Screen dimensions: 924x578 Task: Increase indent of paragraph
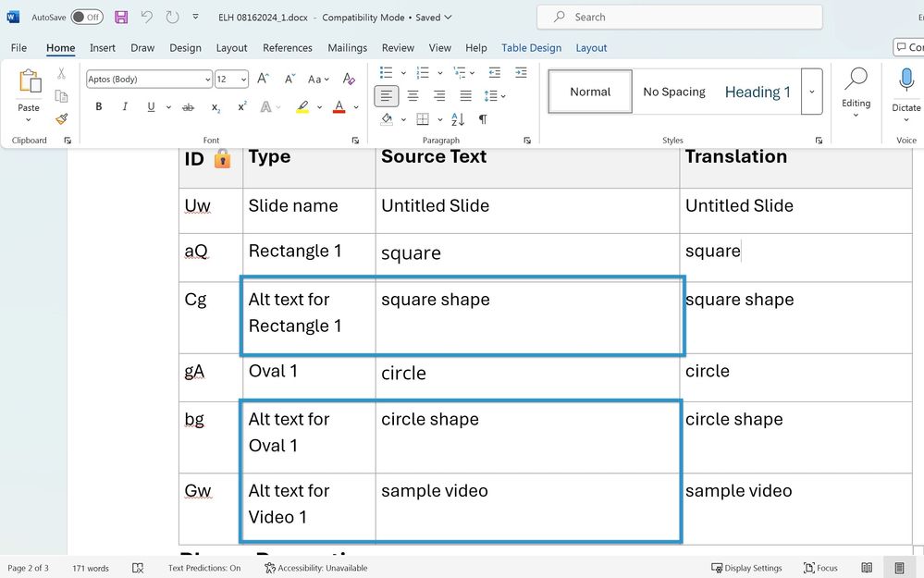521,72
